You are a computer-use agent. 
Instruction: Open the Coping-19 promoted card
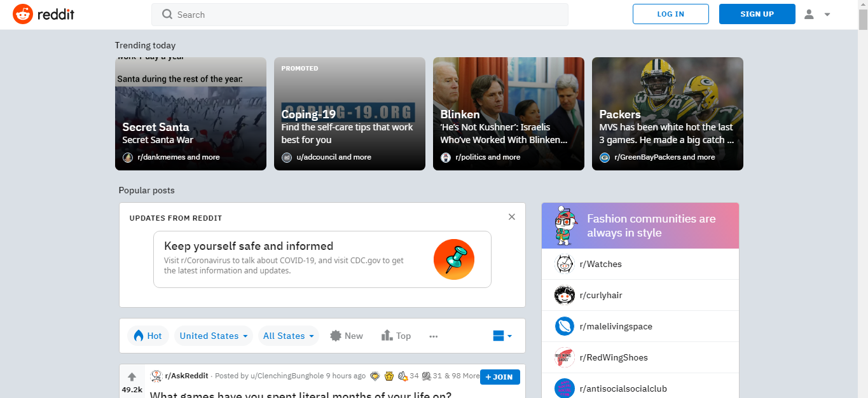[350, 114]
